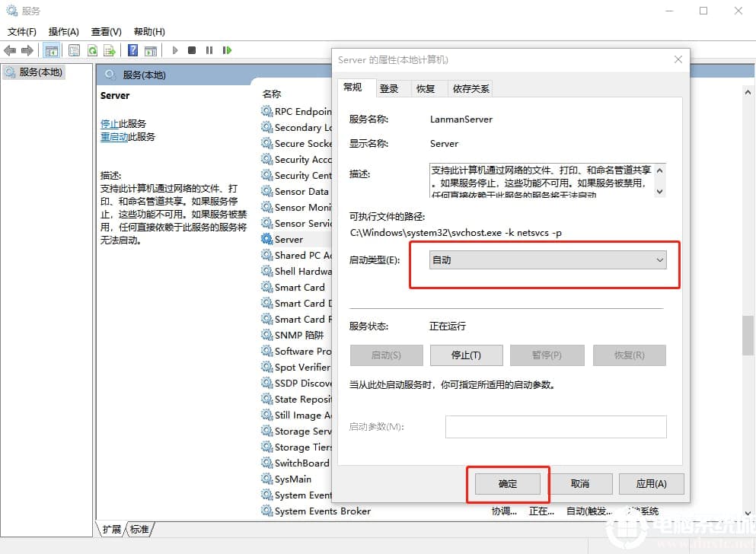Select Storage Service row

tap(296, 431)
